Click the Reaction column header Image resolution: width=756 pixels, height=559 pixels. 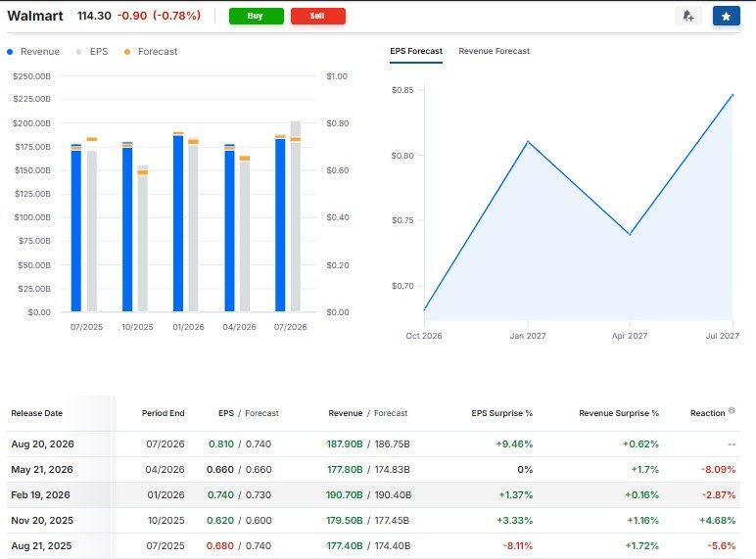pyautogui.click(x=707, y=413)
